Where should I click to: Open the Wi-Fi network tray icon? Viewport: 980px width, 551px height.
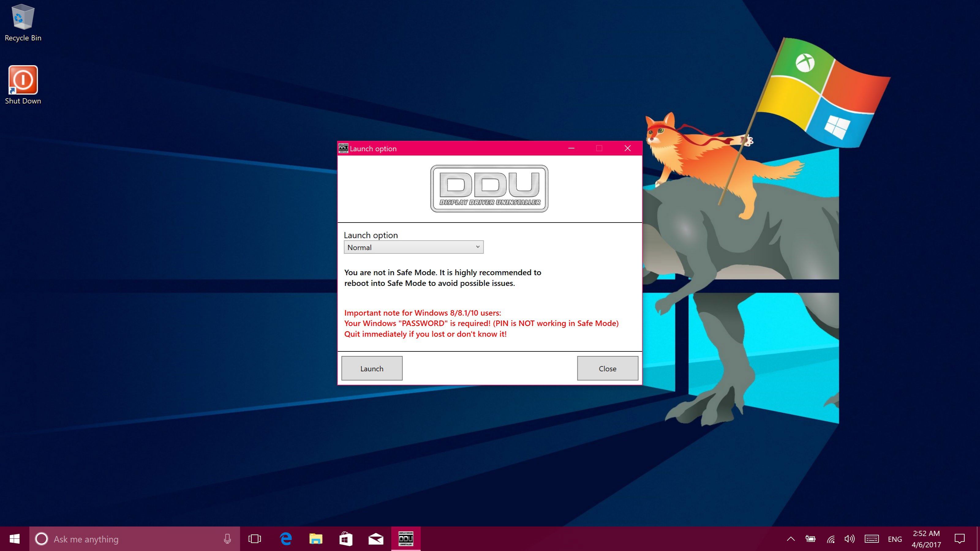(831, 539)
